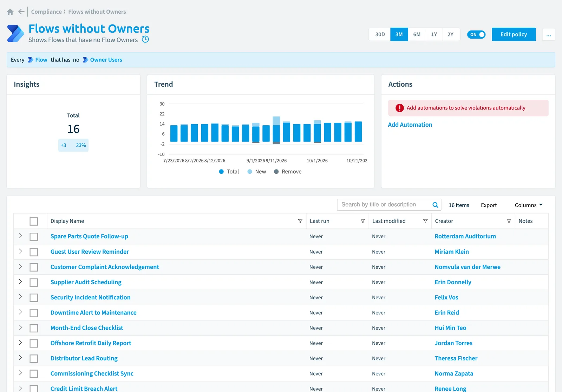Open the Last run column filter
This screenshot has width=562, height=392.
[362, 221]
